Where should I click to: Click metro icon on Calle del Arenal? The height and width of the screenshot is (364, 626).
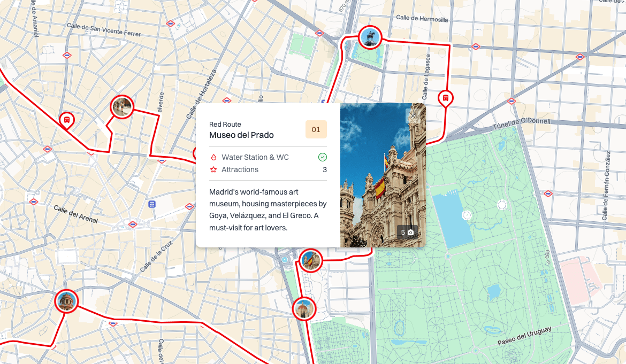(x=133, y=224)
